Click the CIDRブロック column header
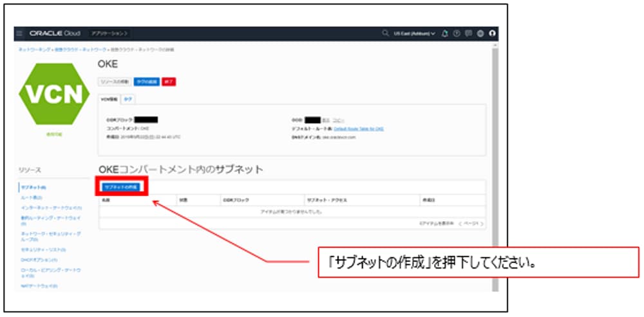The image size is (644, 317). (236, 200)
